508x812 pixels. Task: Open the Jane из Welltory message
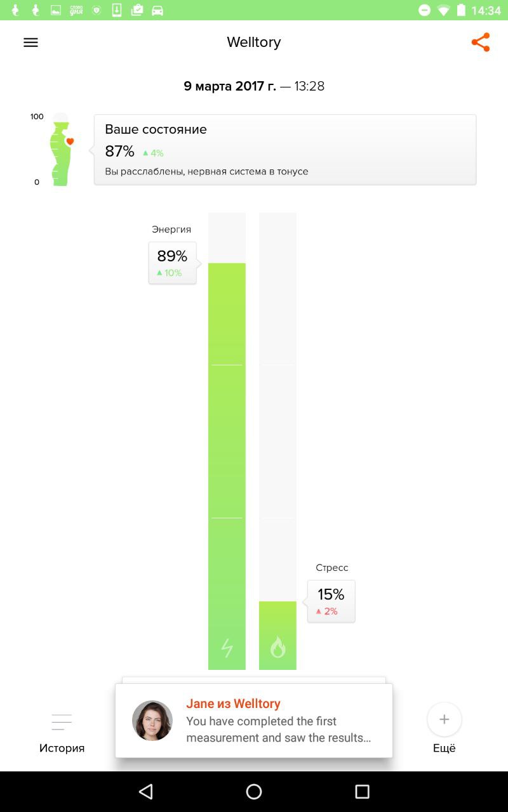point(278,721)
